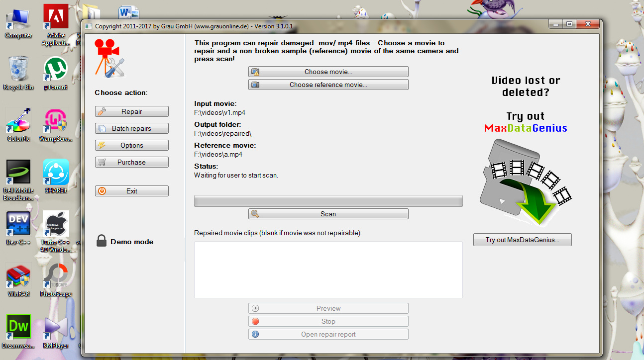The height and width of the screenshot is (360, 644).
Task: Exit the program using Exit button
Action: pos(131,191)
